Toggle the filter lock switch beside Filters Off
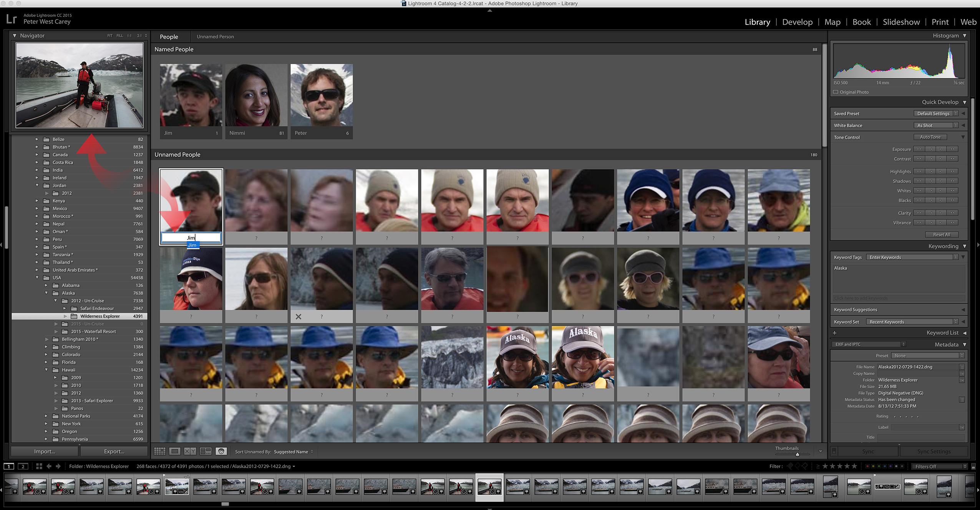 (x=973, y=467)
